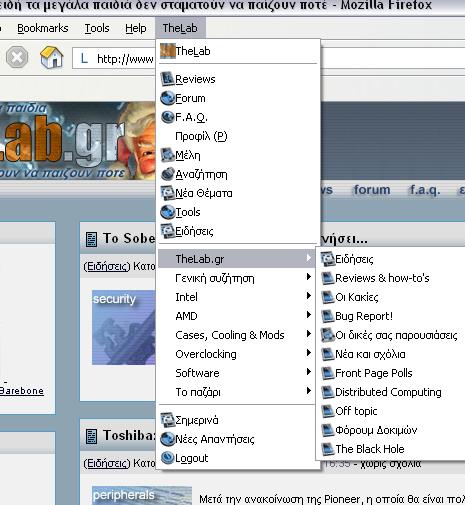Click the Ειδήσεις icon in main menu

click(x=167, y=231)
